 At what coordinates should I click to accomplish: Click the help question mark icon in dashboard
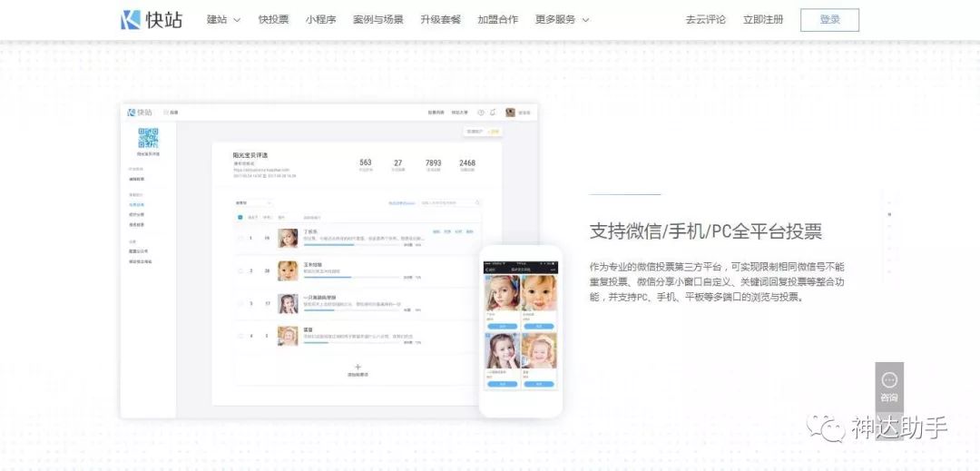point(481,113)
